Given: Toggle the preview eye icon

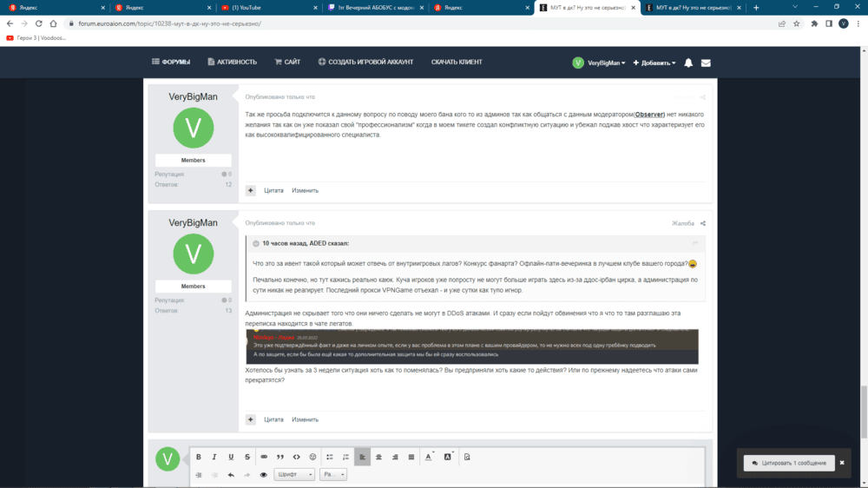Looking at the screenshot, I should pyautogui.click(x=264, y=475).
